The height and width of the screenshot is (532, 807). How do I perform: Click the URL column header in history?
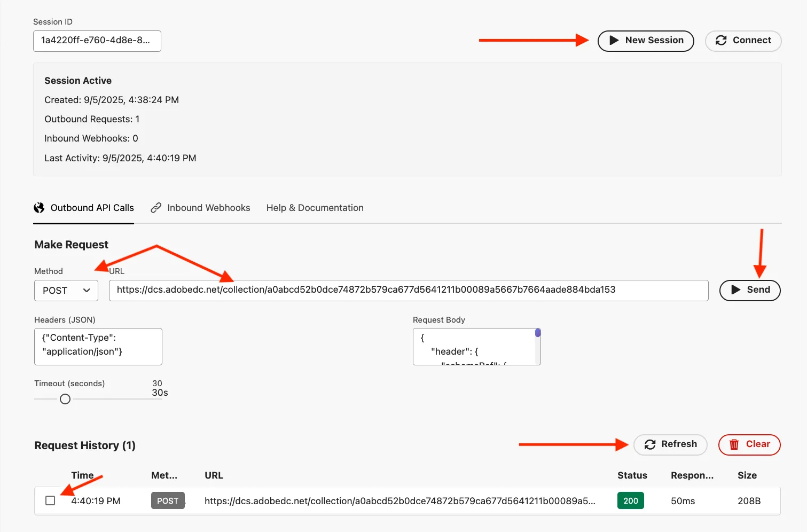[214, 475]
